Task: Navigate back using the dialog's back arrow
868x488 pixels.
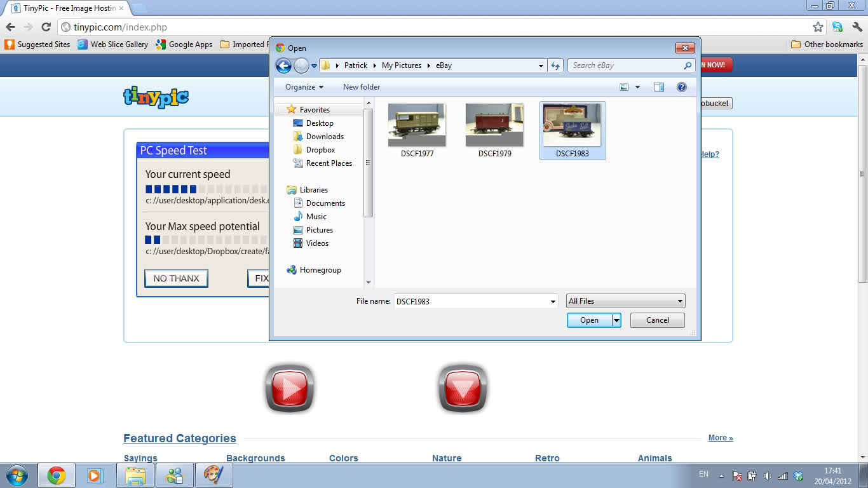Action: pyautogui.click(x=283, y=65)
